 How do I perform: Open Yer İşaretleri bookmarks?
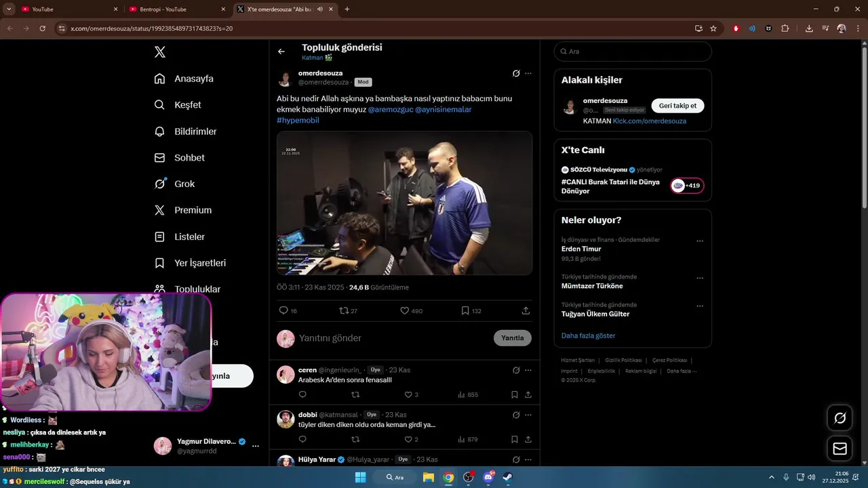[x=190, y=263]
